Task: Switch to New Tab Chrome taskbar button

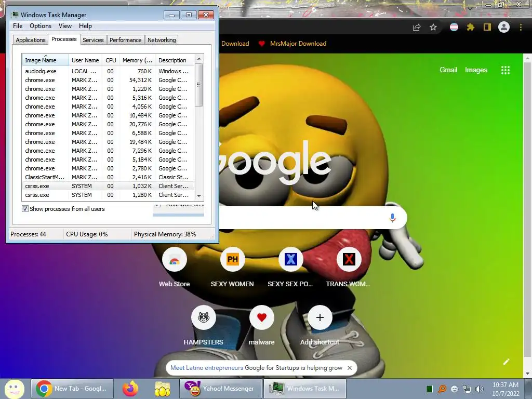Action: coord(72,389)
